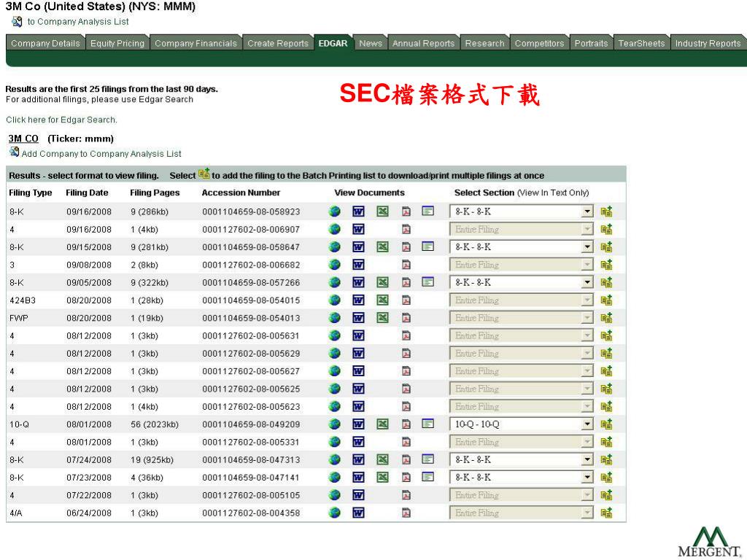The width and height of the screenshot is (747, 560).
Task: Expand section dropdown for 8-K filed 07/23/2008
Action: click(x=587, y=477)
